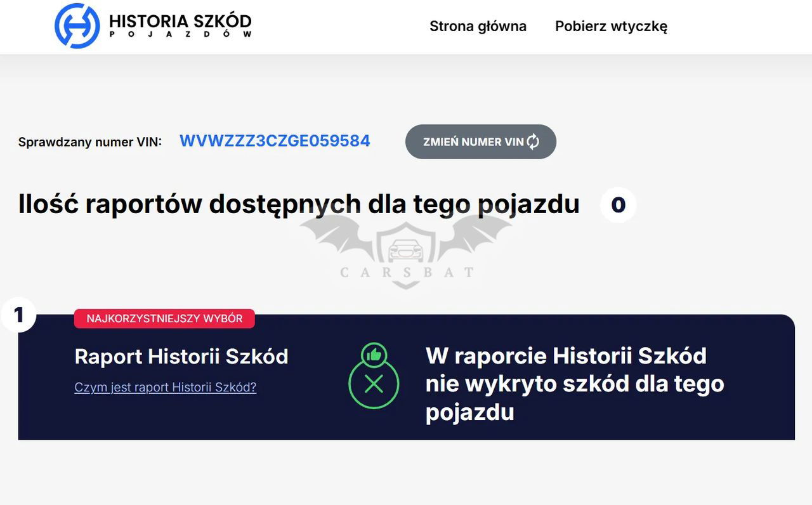Open the Strona główna menu item
This screenshot has width=812, height=505.
[x=478, y=26]
